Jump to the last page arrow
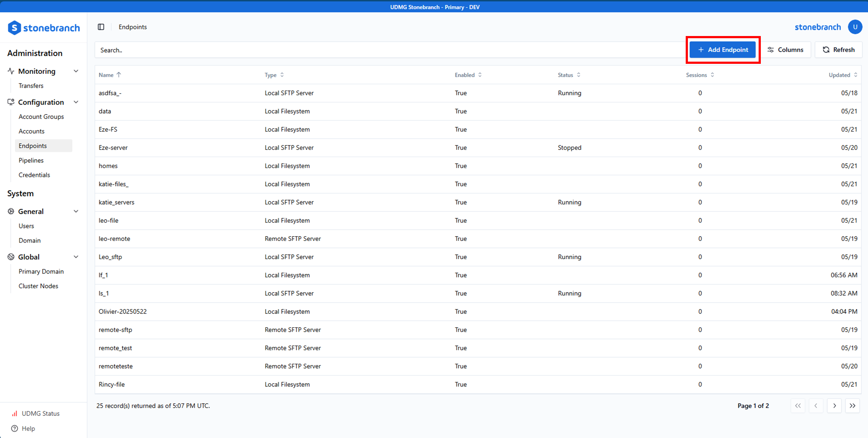This screenshot has width=868, height=438. coord(852,406)
